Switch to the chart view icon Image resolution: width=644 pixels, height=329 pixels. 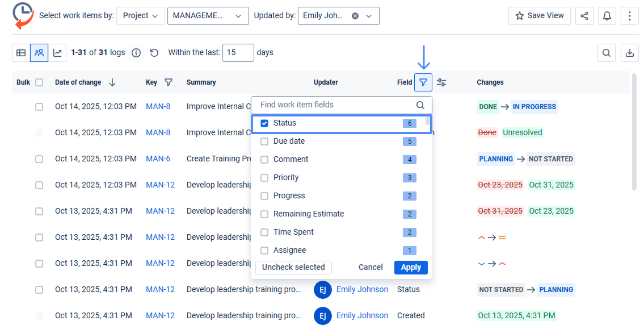57,53
